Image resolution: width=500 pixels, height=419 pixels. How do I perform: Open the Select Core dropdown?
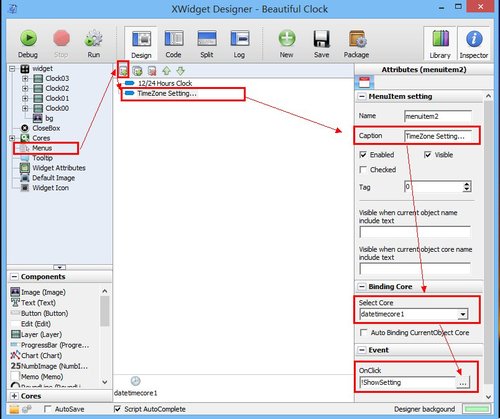pos(463,314)
